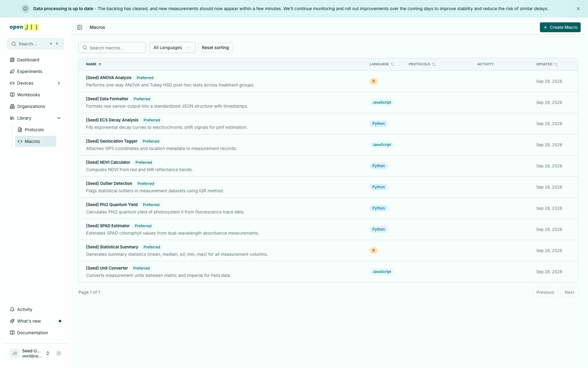Open Workbooks in sidebar
588x368 pixels.
[x=36, y=95]
